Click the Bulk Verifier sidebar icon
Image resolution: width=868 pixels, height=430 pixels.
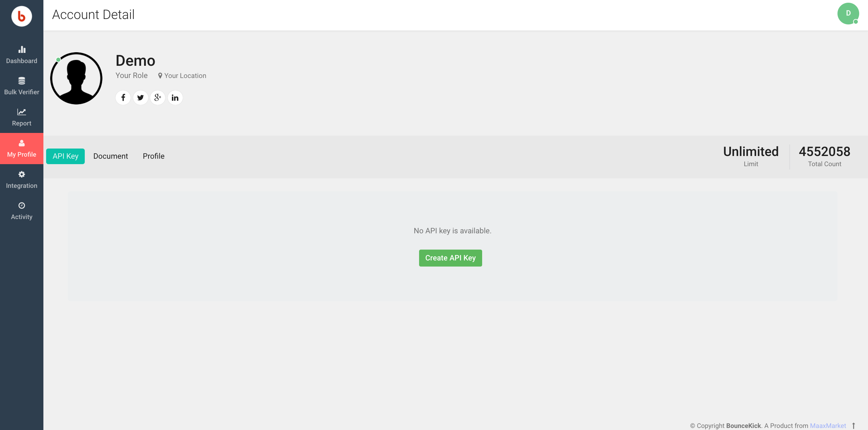[22, 86]
